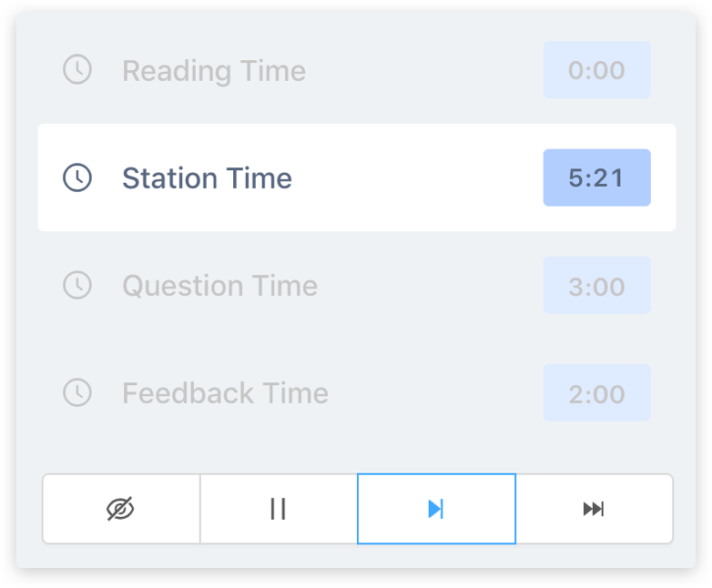Select the Feedback Time row label
The height and width of the screenshot is (588, 712).
[225, 393]
